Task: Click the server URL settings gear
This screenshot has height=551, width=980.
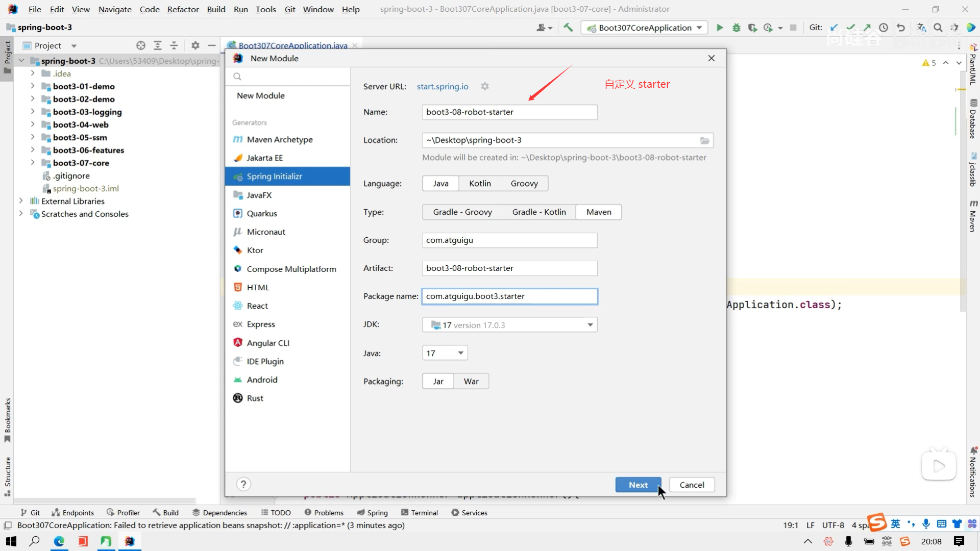Action: point(485,86)
